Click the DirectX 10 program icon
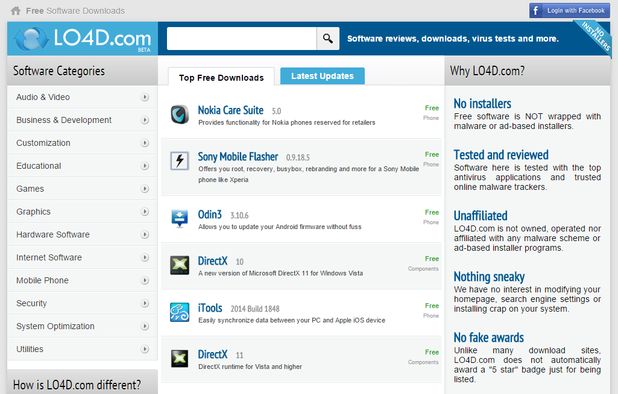The width and height of the screenshot is (618, 394). pos(180,265)
